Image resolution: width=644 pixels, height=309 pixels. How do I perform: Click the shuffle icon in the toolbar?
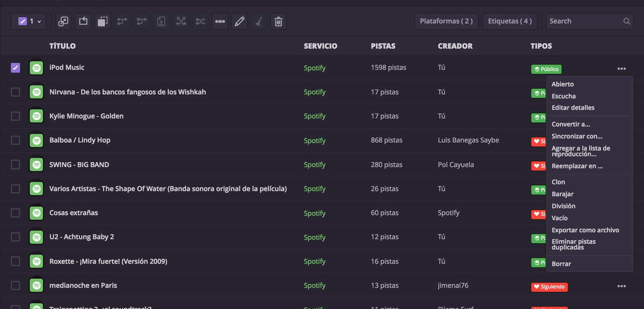200,21
